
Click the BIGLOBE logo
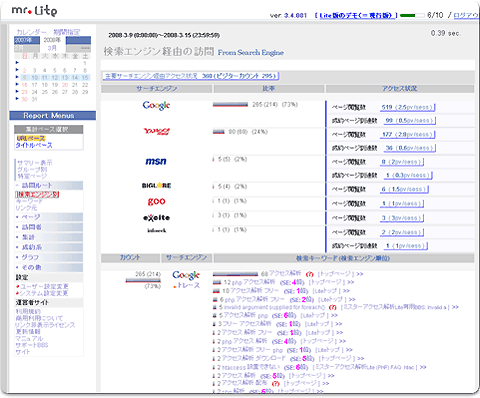tap(156, 185)
